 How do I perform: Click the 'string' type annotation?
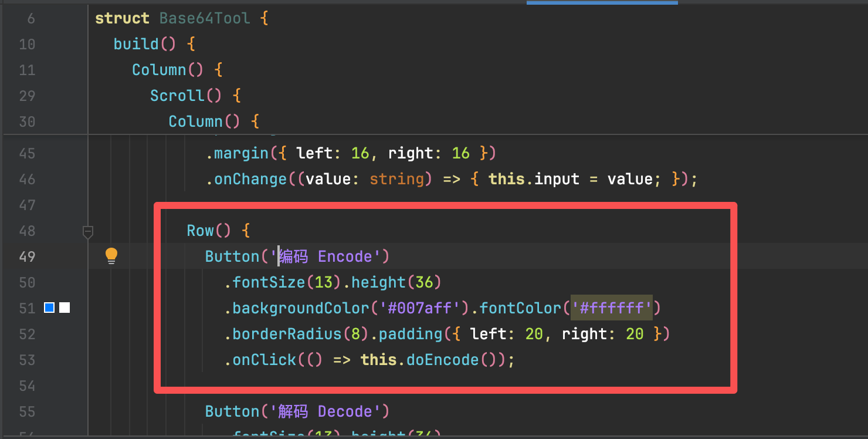click(397, 179)
